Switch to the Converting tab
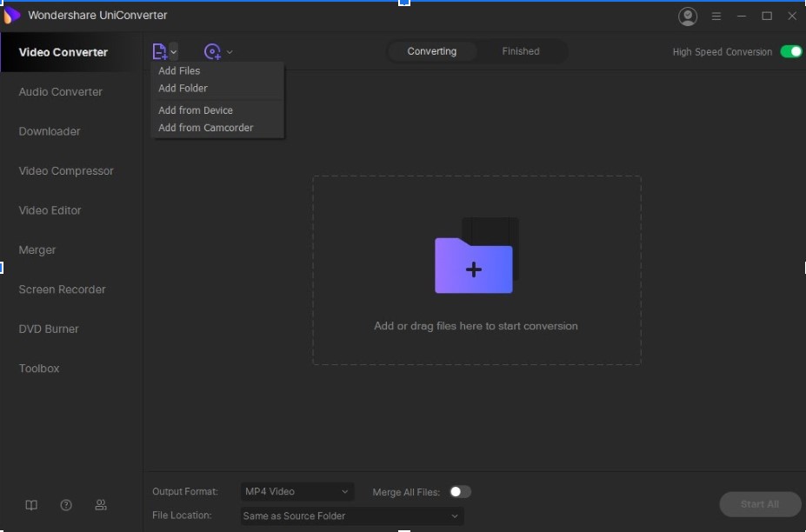The width and height of the screenshot is (806, 532). 432,51
